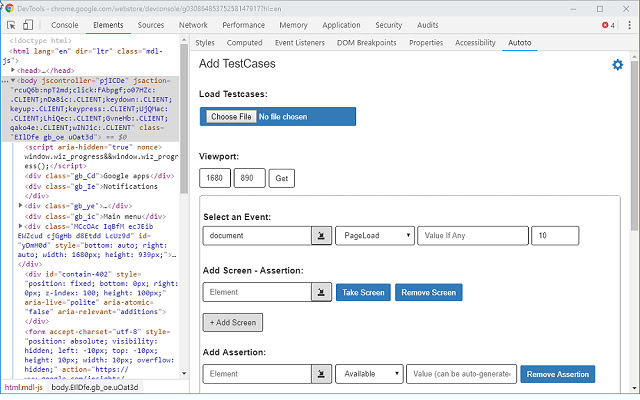Click the Chrome icon in title bar
The image size is (640, 400).
pos(9,8)
